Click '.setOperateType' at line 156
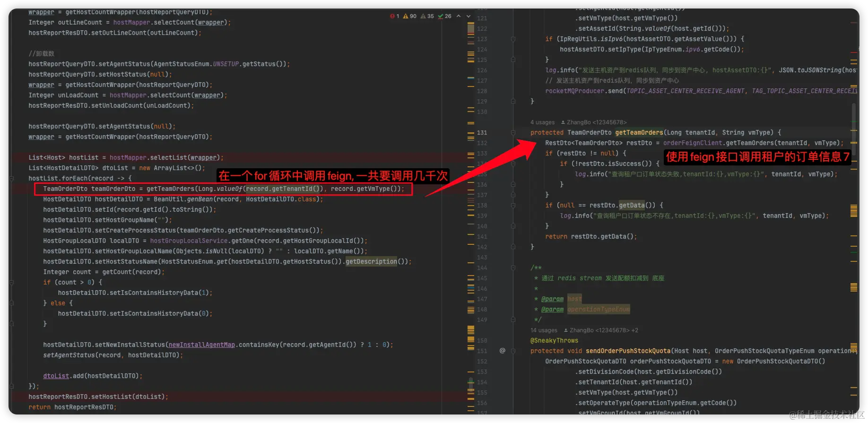 tap(602, 403)
